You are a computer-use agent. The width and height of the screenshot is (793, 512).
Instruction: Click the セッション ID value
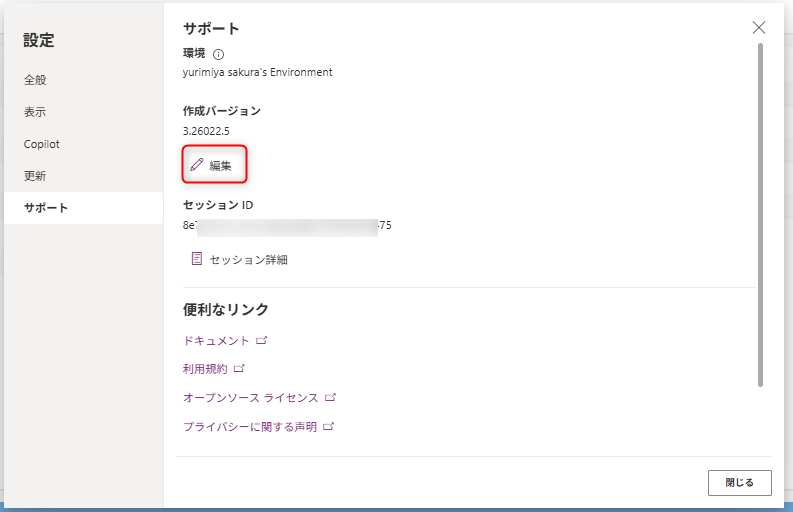click(287, 226)
